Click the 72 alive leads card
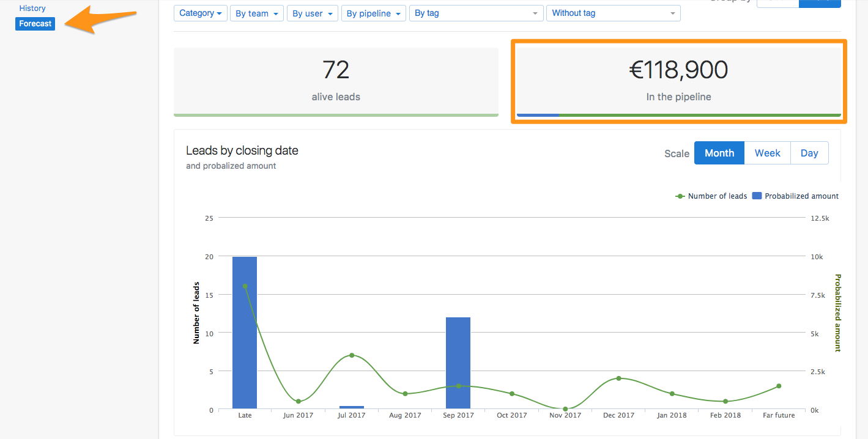 click(336, 81)
